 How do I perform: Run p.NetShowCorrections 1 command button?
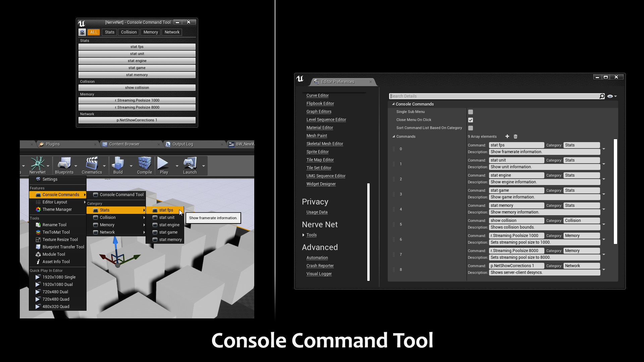click(x=137, y=120)
